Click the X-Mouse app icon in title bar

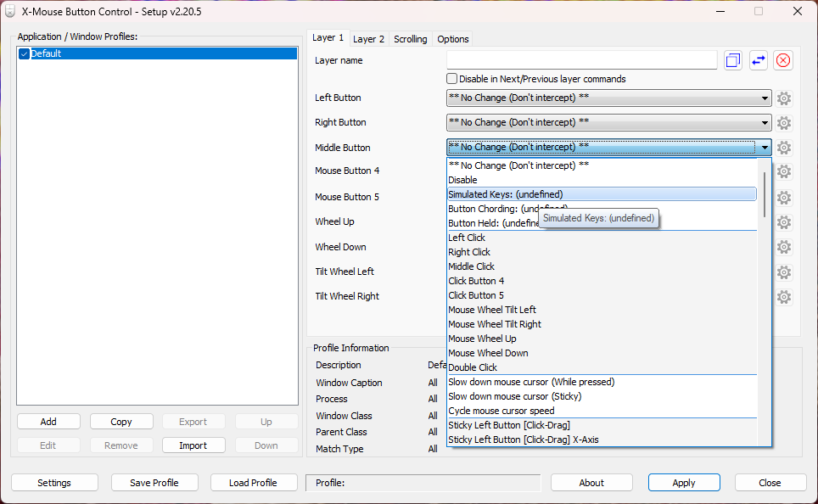pos(10,12)
